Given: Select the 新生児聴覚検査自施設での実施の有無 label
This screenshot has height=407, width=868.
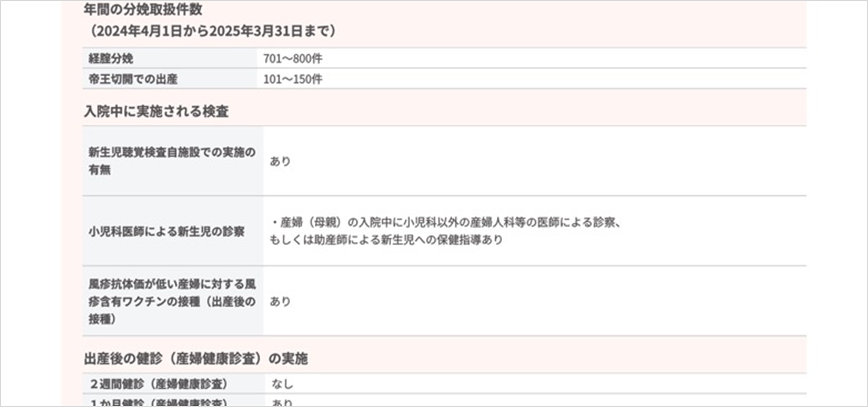Looking at the screenshot, I should (172, 161).
